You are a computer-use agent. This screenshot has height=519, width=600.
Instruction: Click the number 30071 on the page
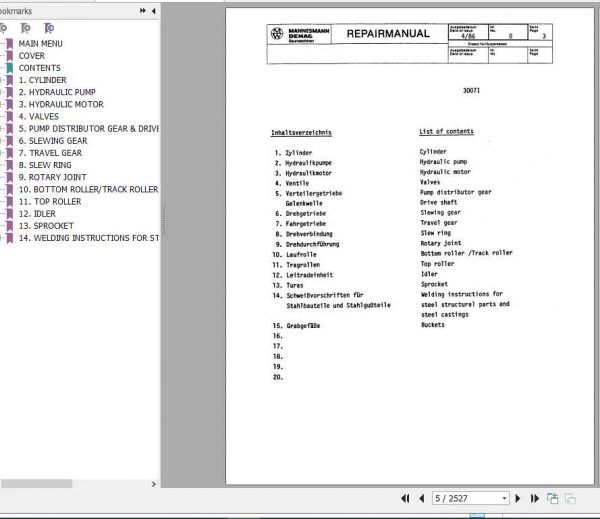click(471, 91)
